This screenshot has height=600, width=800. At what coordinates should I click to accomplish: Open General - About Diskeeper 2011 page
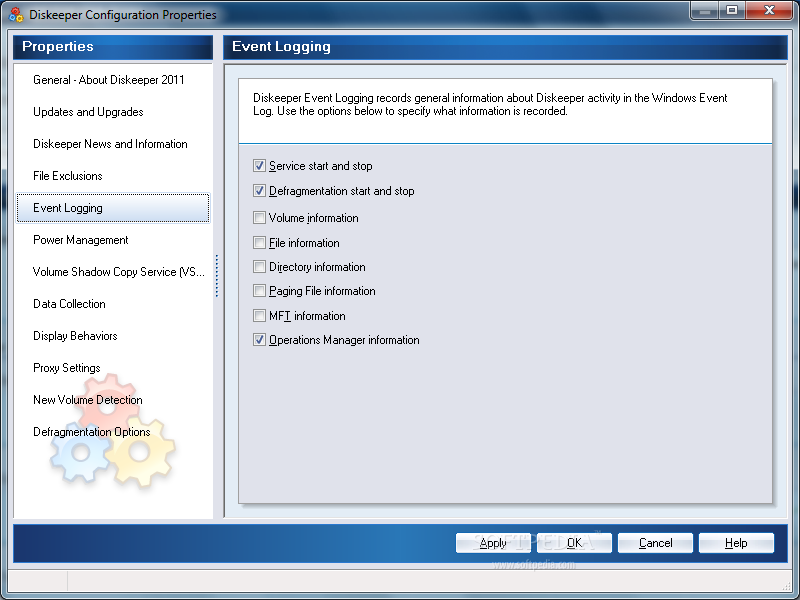[113, 80]
